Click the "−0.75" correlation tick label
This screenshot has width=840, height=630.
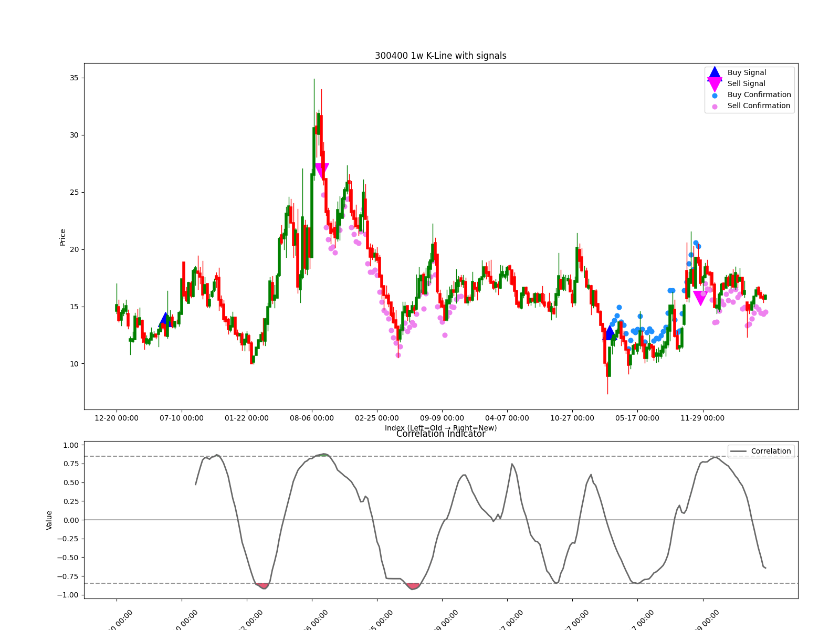(x=68, y=577)
